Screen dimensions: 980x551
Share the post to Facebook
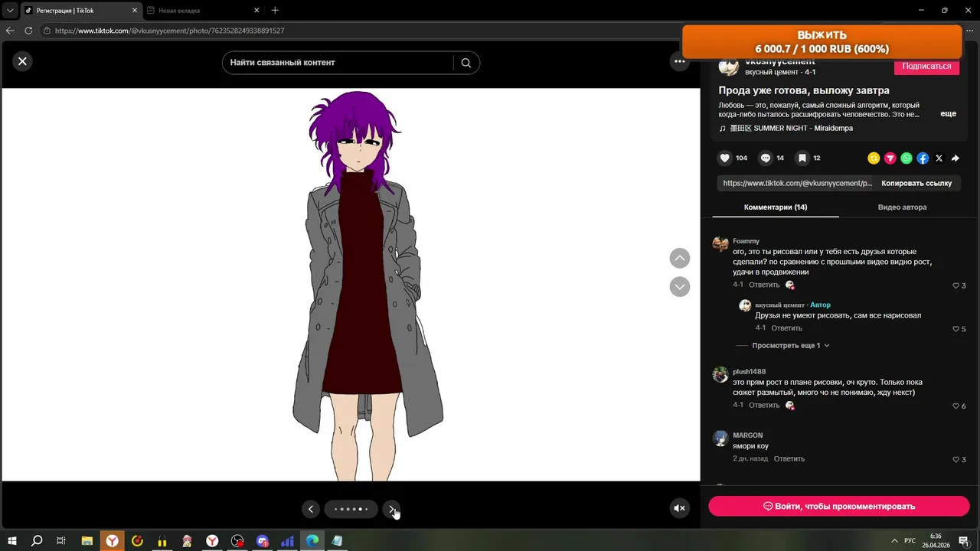[x=923, y=158]
